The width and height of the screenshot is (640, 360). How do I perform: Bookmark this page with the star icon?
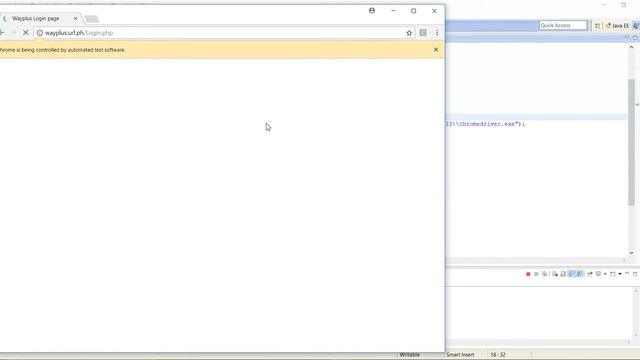(409, 33)
